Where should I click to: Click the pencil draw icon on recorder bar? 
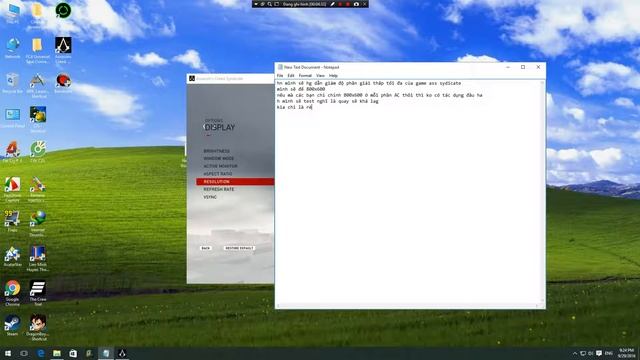pos(333,4)
